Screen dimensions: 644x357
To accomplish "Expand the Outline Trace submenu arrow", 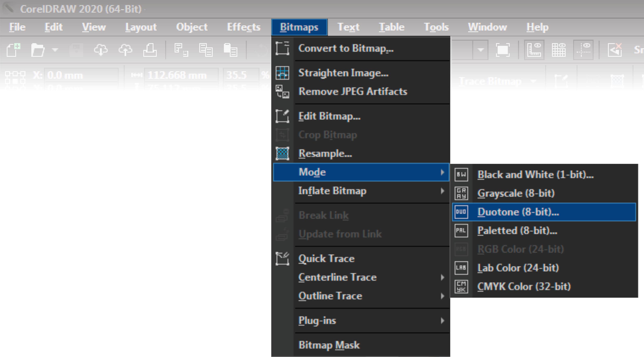I will 442,296.
